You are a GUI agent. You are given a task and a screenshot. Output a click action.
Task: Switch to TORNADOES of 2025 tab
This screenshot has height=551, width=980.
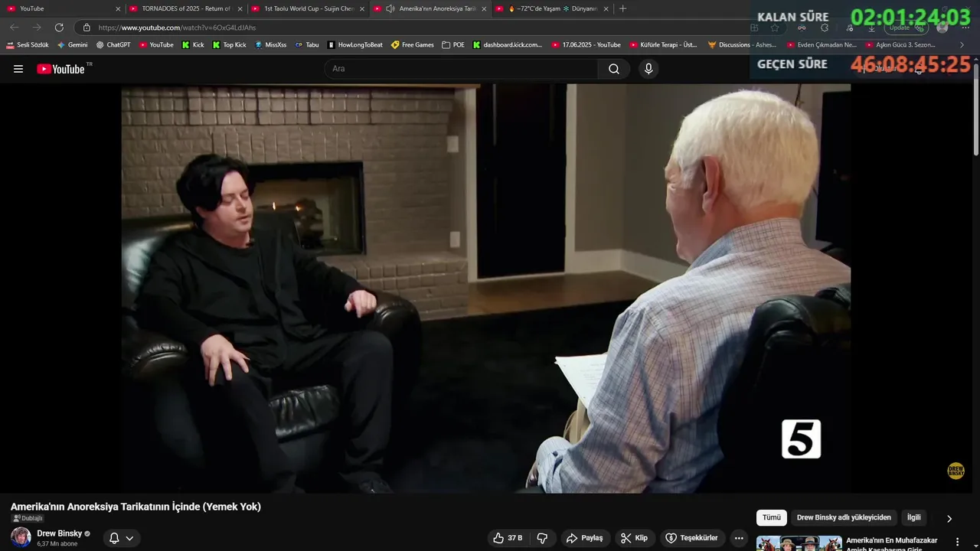(185, 8)
